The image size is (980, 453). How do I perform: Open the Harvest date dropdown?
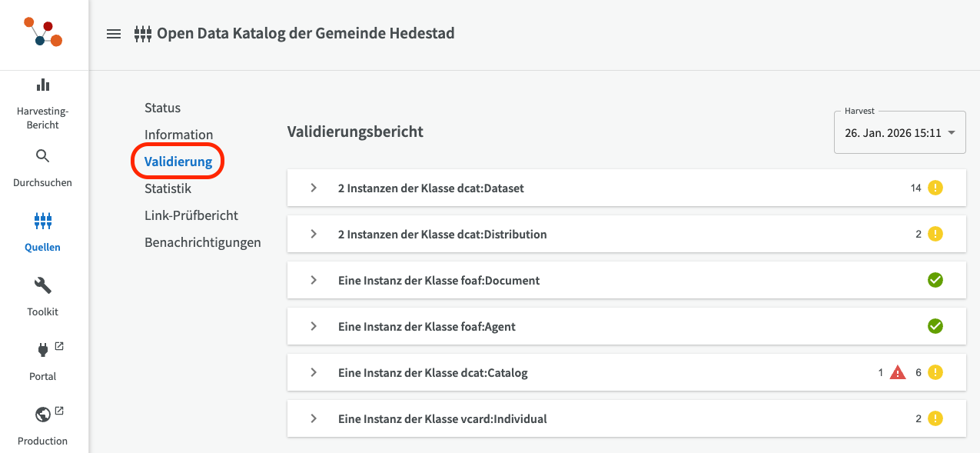click(x=899, y=133)
